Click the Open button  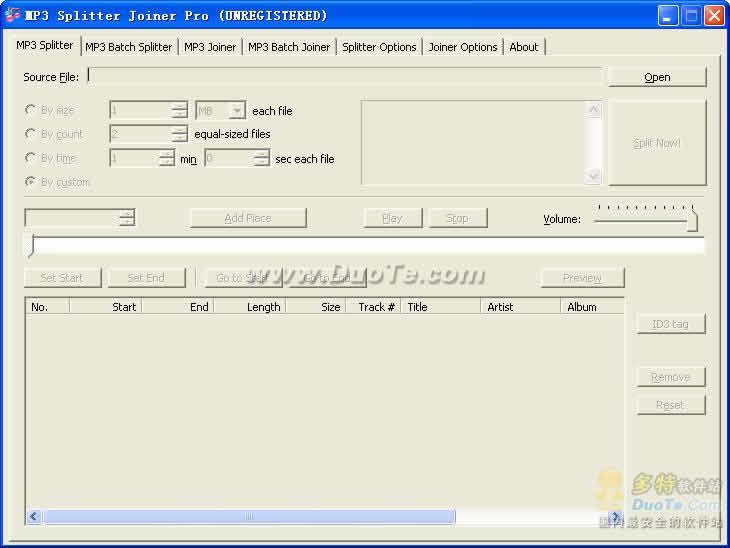coord(657,77)
